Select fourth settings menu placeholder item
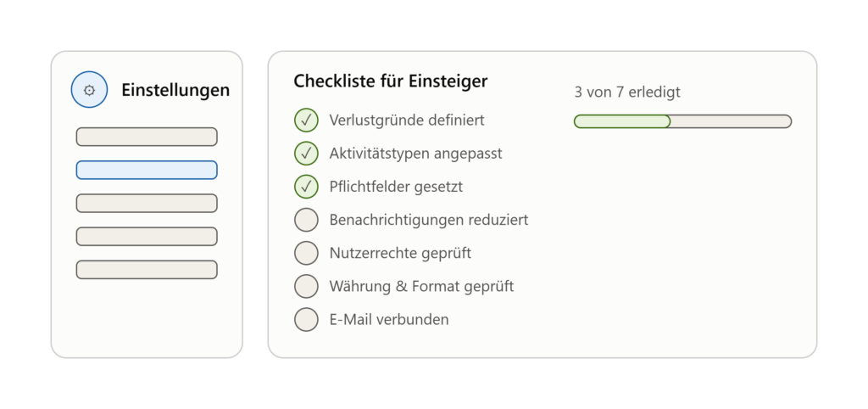 [x=147, y=237]
